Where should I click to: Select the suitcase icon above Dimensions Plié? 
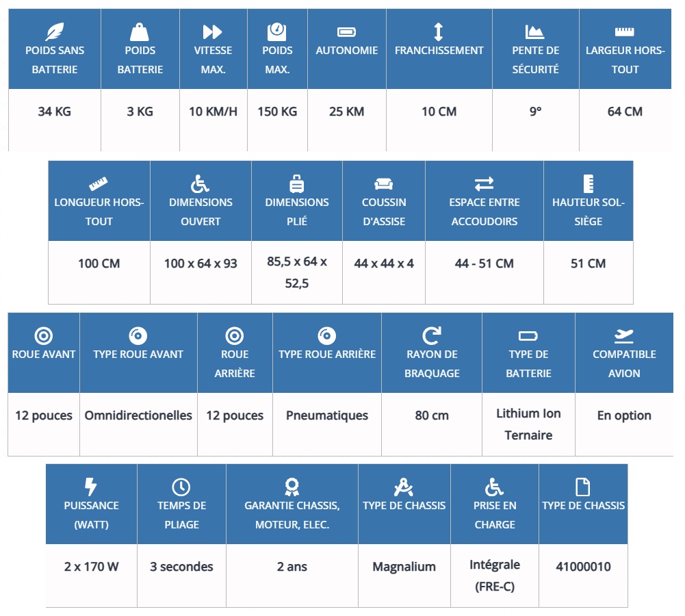click(297, 183)
